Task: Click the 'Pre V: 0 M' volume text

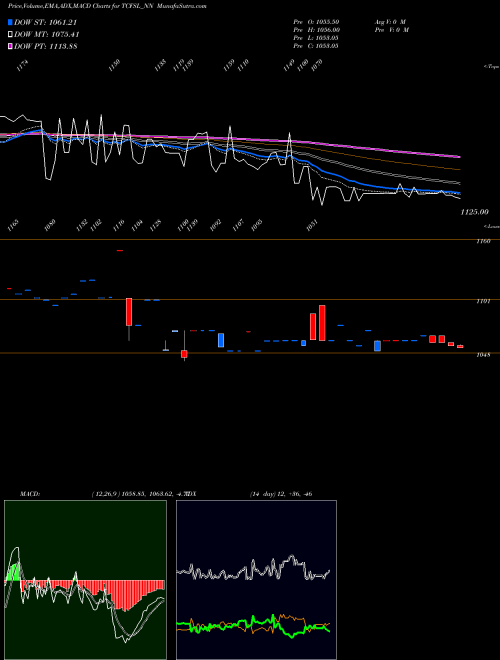Action: [392, 30]
